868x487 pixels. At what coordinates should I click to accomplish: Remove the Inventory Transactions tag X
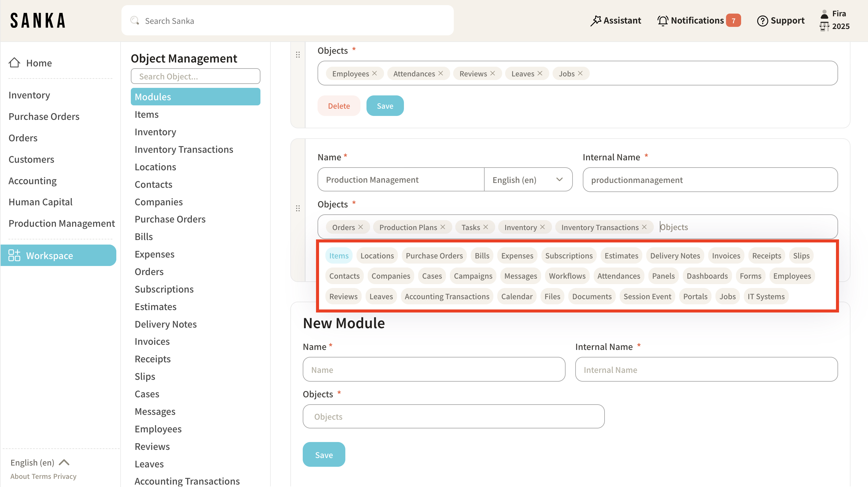click(644, 227)
